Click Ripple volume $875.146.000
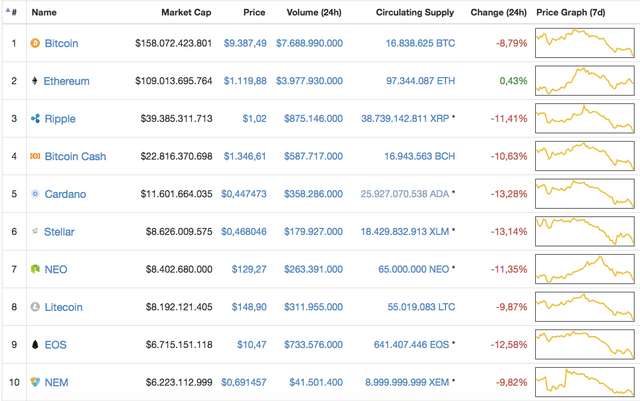640x401 pixels. (313, 118)
